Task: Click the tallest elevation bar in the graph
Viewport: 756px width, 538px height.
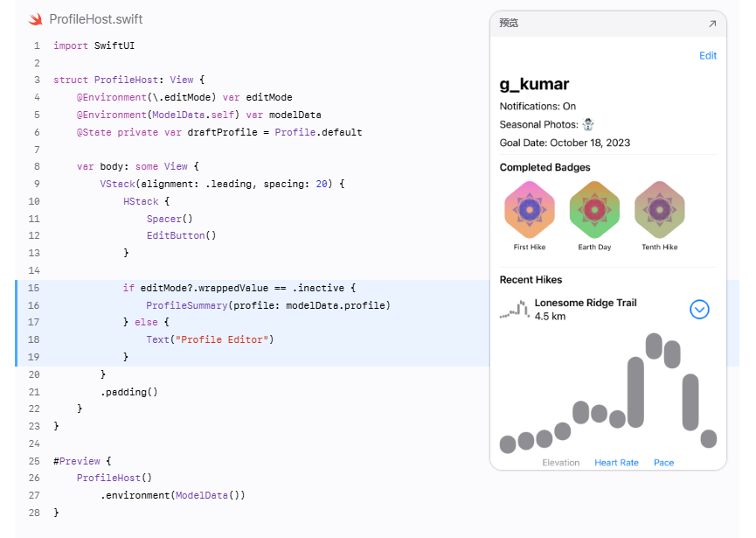Action: [x=635, y=392]
